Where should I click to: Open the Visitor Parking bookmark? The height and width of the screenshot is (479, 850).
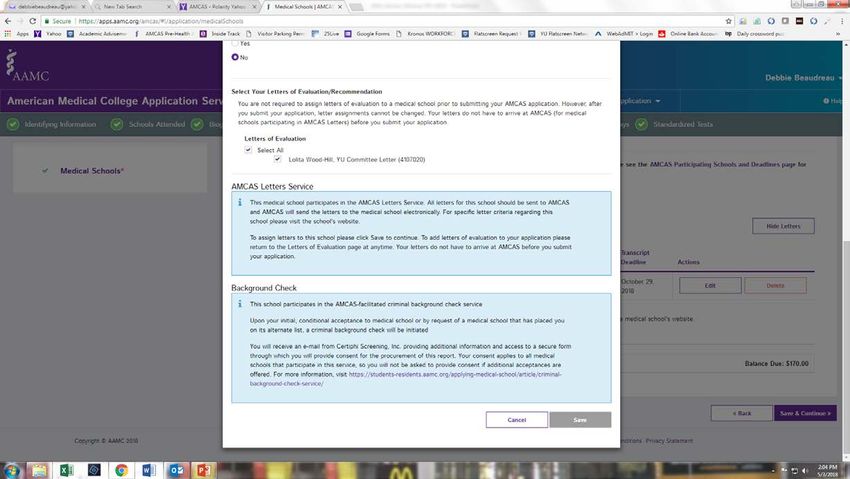[x=275, y=34]
